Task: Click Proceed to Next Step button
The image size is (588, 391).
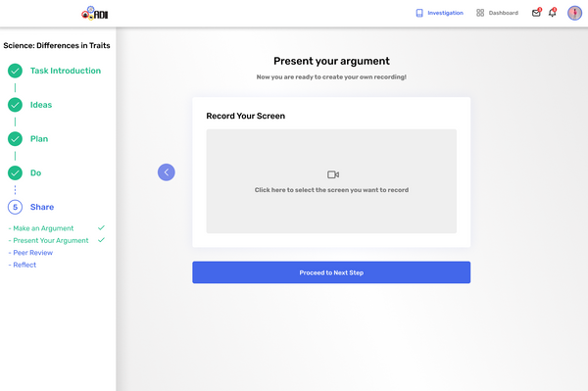Action: (331, 272)
